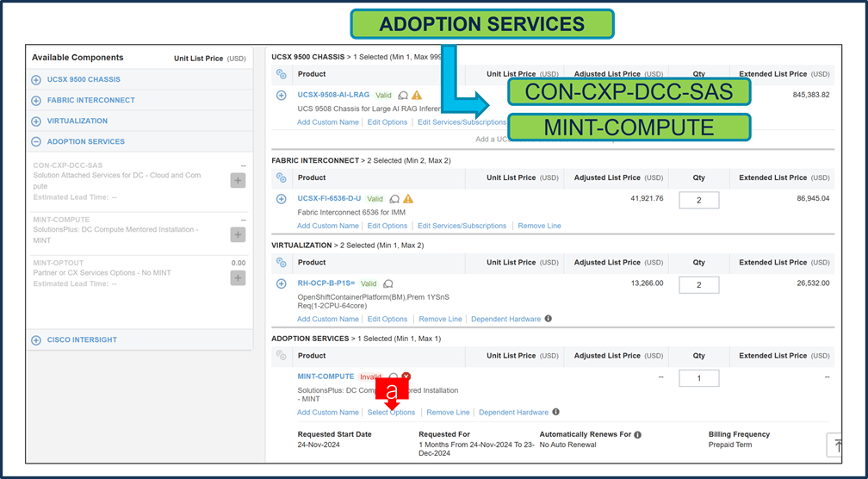Click the warning triangle beside UCSX-FI-6536-D-U
Image resolution: width=868 pixels, height=479 pixels.
click(x=408, y=199)
